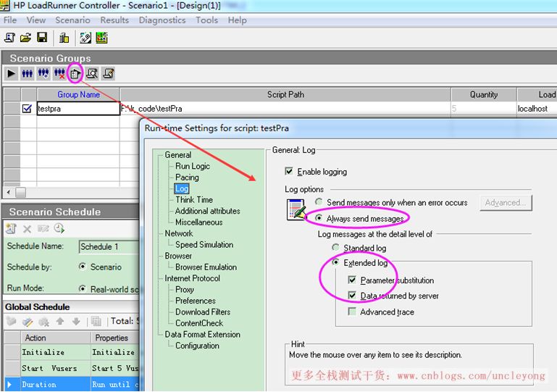Click the Run view toolbar icon

click(x=101, y=38)
